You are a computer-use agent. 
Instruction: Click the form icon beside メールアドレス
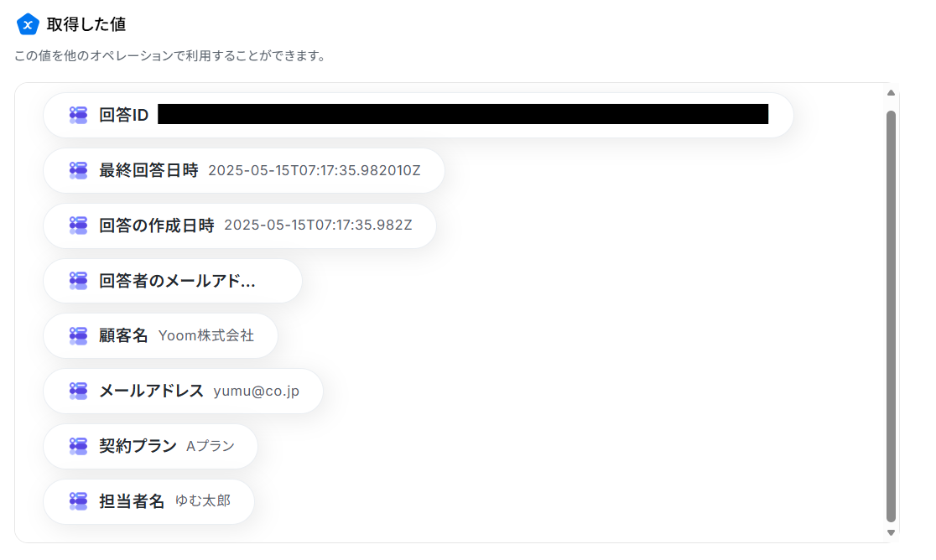tap(78, 391)
